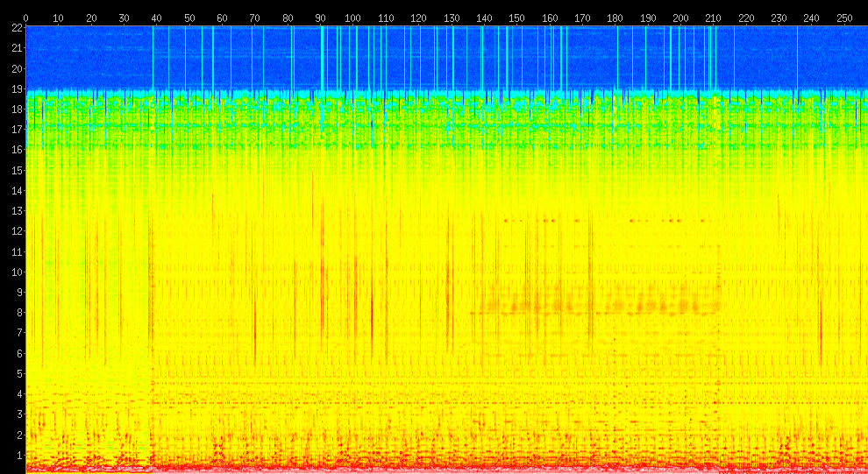The width and height of the screenshot is (868, 474).
Task: Click the 10 kHz frequency axis label
Action: 16,272
